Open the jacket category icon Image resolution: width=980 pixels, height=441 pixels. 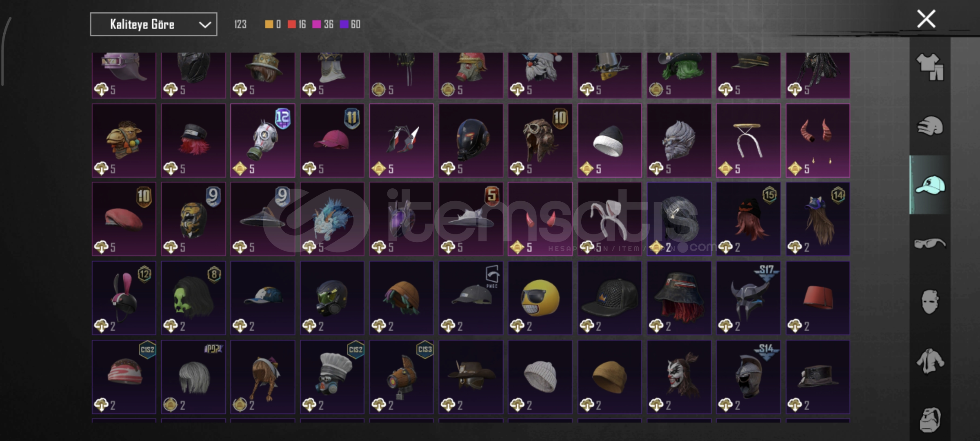(930, 361)
